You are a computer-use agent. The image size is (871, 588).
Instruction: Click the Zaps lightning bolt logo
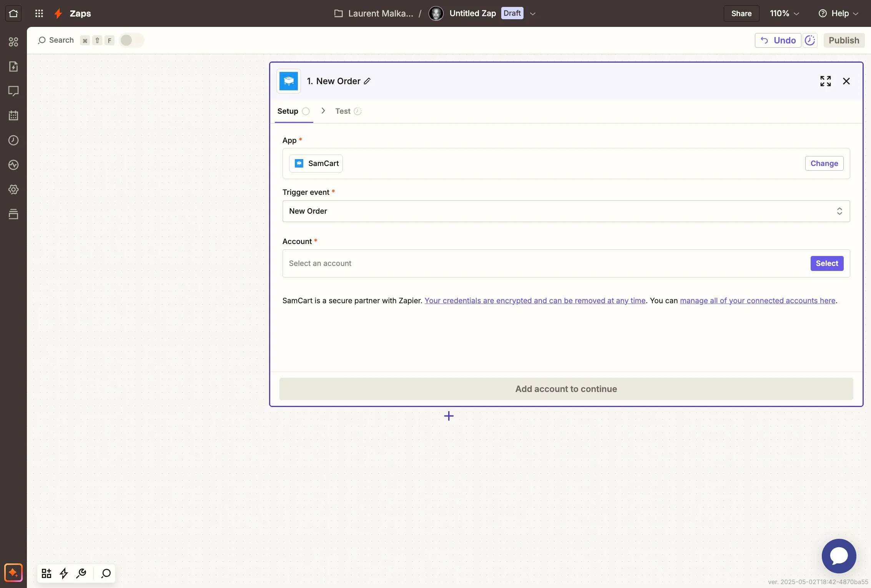[x=58, y=13]
